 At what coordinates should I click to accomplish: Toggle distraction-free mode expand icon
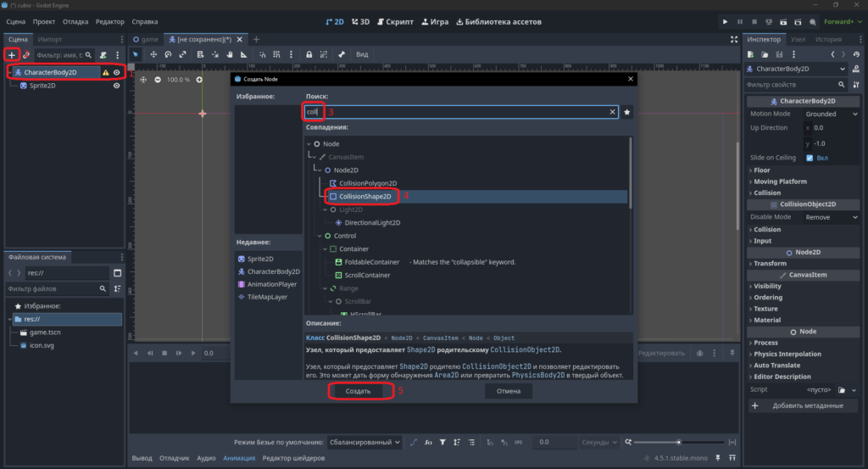[734, 39]
